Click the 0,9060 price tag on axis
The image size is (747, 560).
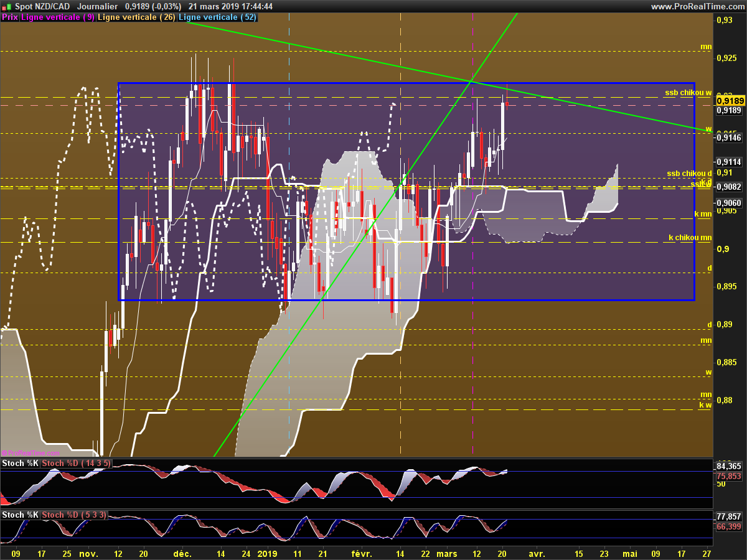[729, 203]
